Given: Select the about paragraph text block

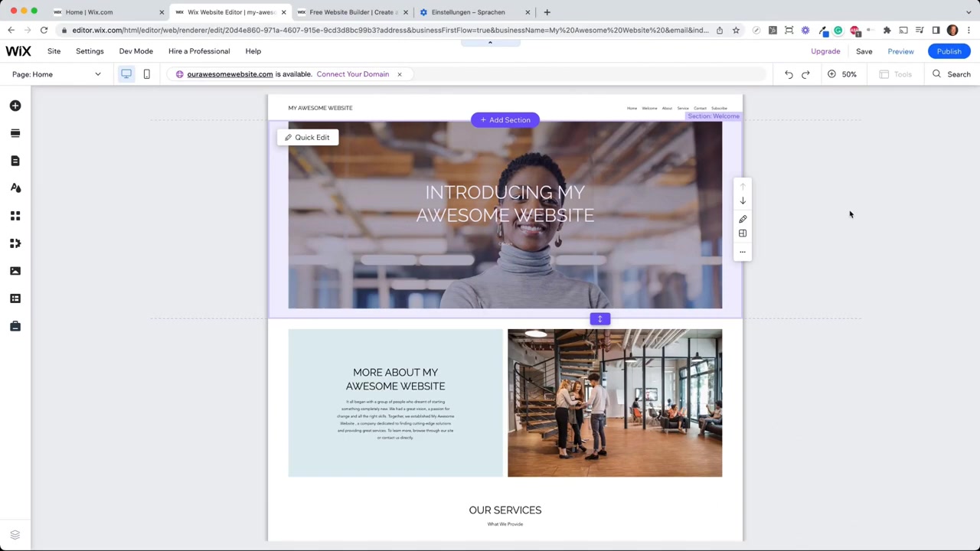Looking at the screenshot, I should tap(395, 419).
